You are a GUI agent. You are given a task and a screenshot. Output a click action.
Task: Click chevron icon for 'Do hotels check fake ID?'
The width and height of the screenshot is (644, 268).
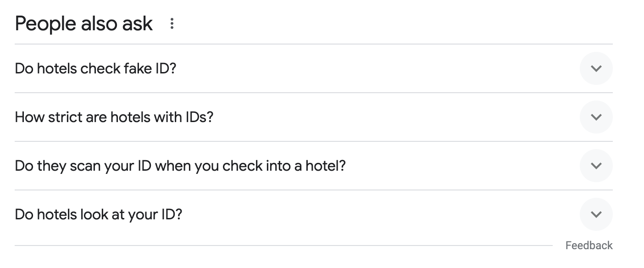(x=596, y=68)
